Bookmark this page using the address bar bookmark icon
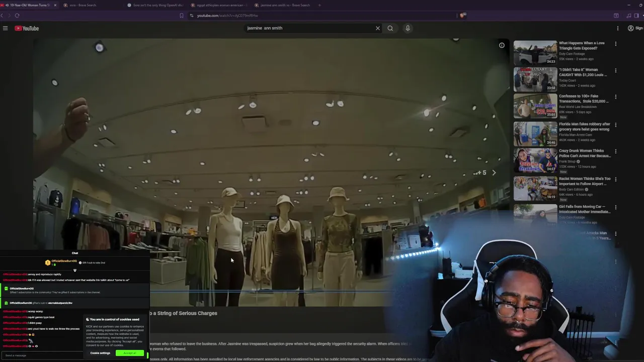Image resolution: width=644 pixels, height=362 pixels. coord(182,16)
